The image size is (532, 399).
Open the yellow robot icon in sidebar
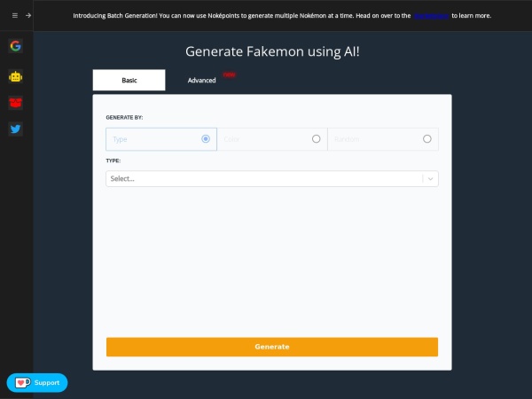coord(16,77)
